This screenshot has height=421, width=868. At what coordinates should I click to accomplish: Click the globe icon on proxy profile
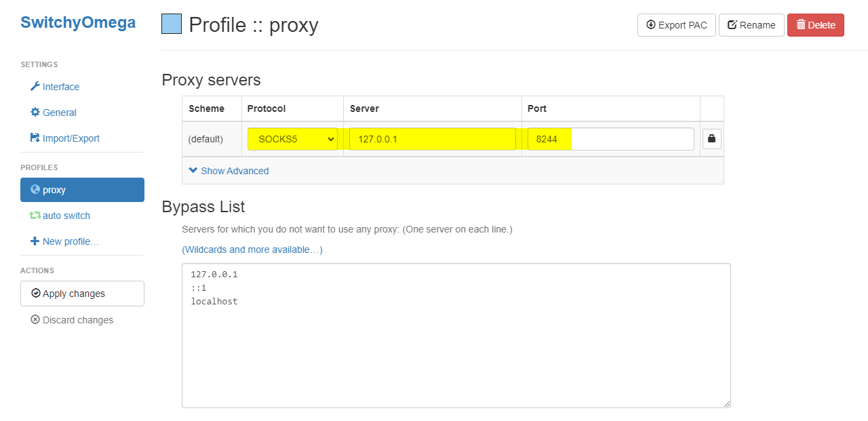click(x=35, y=190)
